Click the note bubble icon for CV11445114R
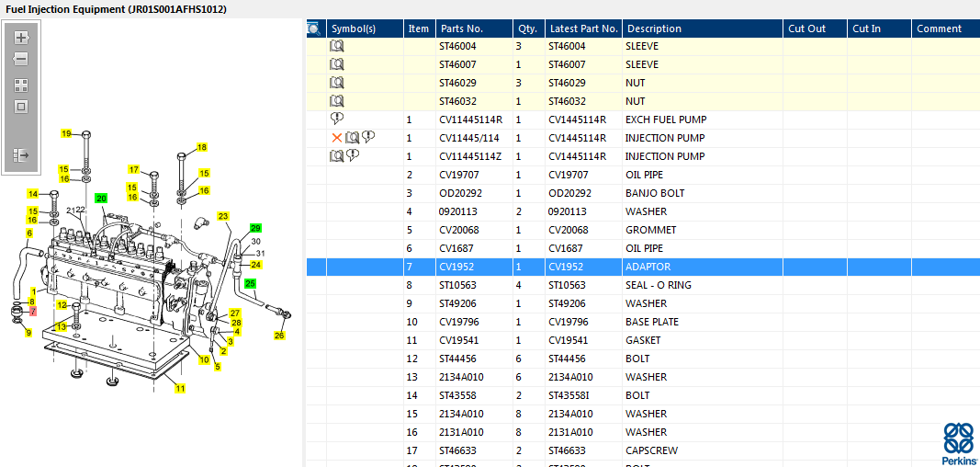Image resolution: width=980 pixels, height=467 pixels. point(337,119)
